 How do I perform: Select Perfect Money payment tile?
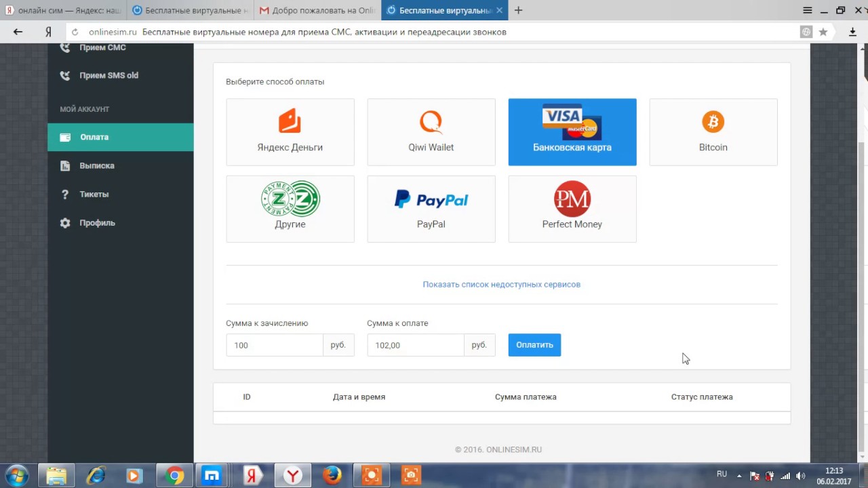click(572, 209)
